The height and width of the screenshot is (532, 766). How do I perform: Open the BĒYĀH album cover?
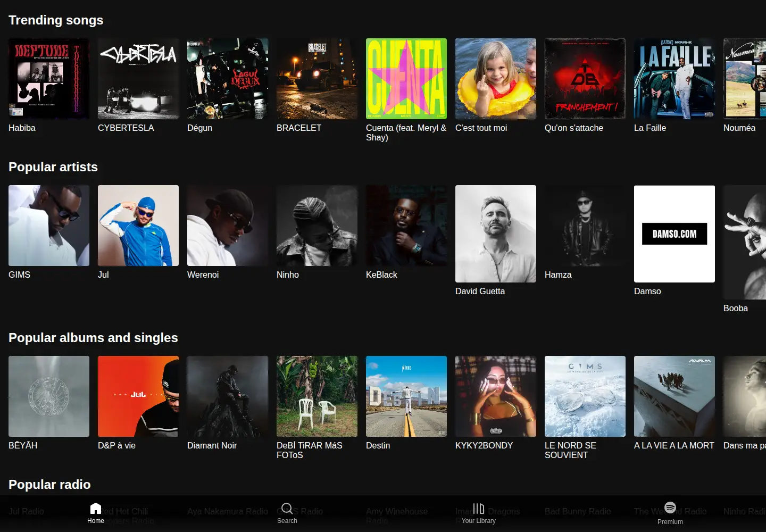coord(49,396)
